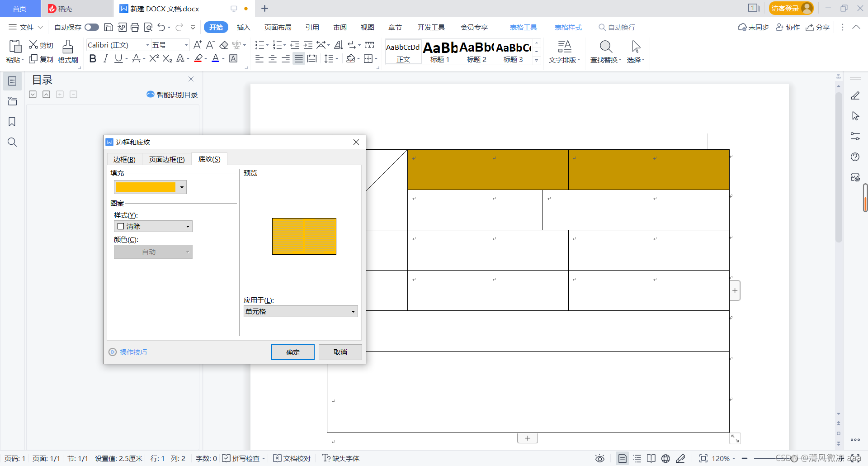Click the justify alignment icon

point(299,59)
